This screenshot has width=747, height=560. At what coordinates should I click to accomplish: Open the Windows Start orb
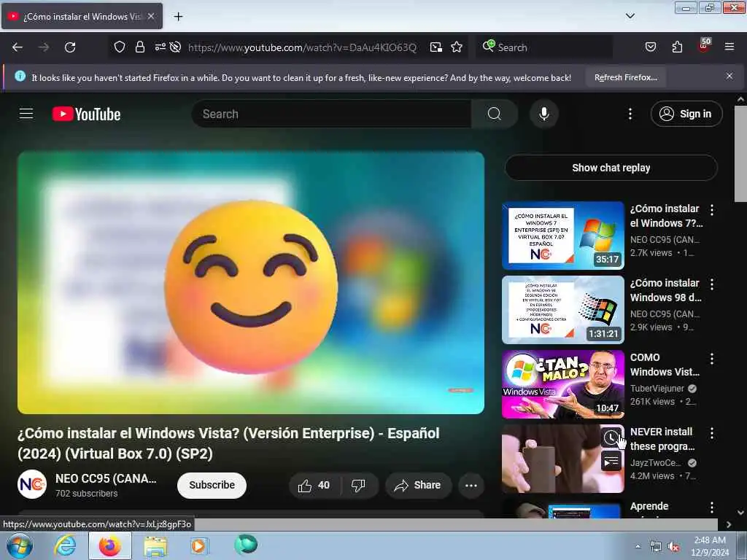[x=19, y=545]
